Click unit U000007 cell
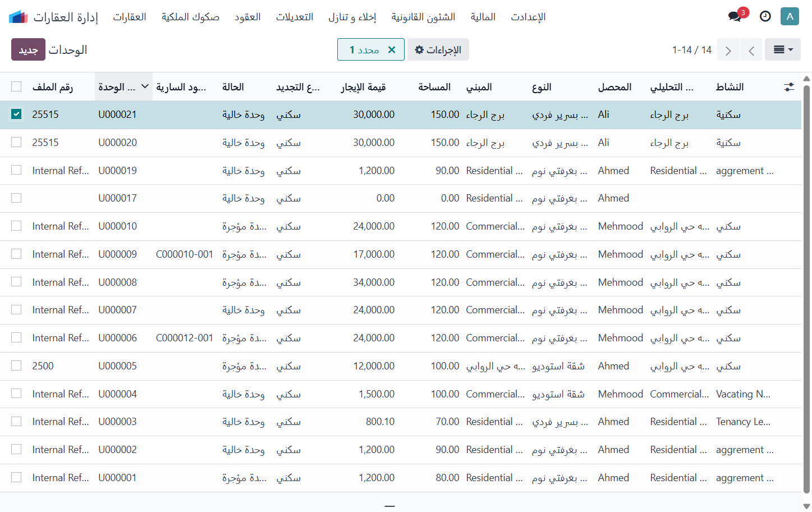Screen dimensions: 812x512 [117, 310]
